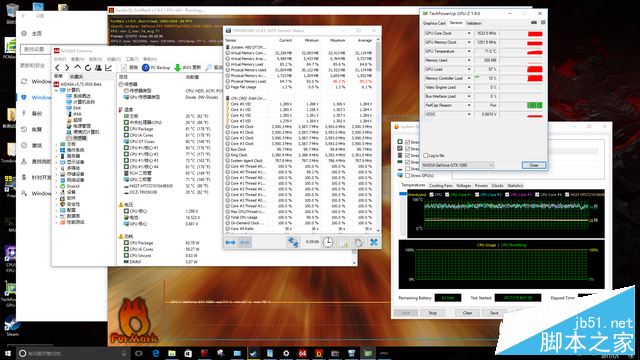
Task: Check Stress GPU(s) option
Action: click(x=407, y=176)
